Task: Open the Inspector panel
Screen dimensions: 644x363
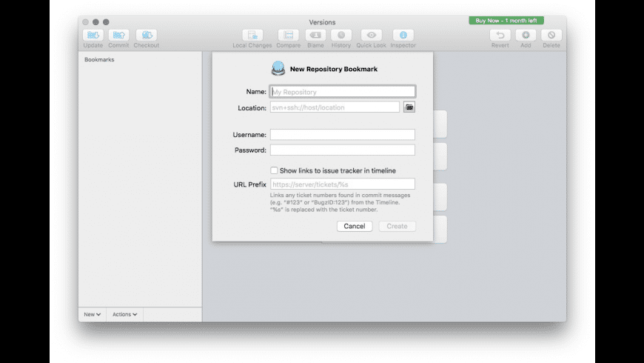Action: [403, 36]
